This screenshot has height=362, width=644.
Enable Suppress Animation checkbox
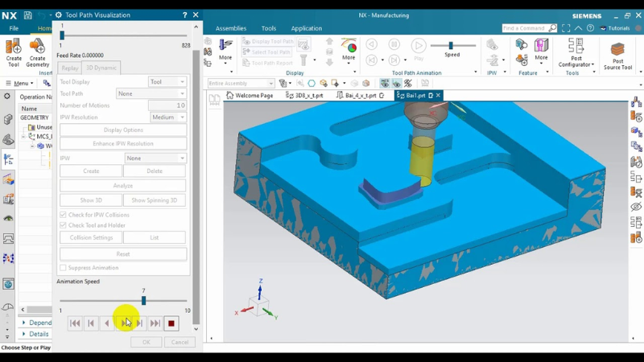pos(64,268)
